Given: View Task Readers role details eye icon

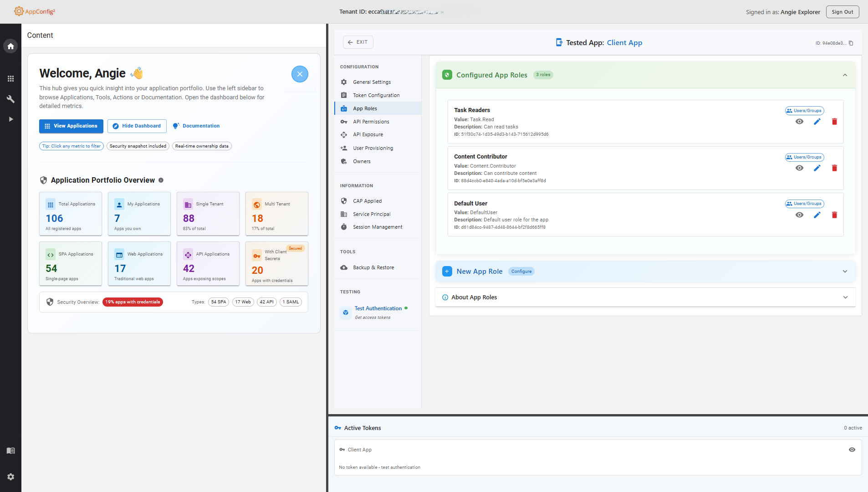Looking at the screenshot, I should tap(799, 122).
